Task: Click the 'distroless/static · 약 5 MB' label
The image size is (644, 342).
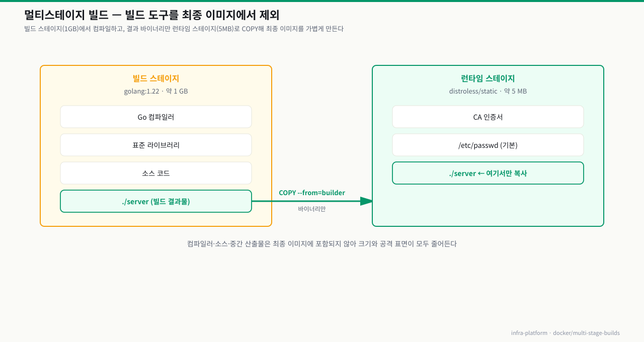Action: pyautogui.click(x=488, y=91)
